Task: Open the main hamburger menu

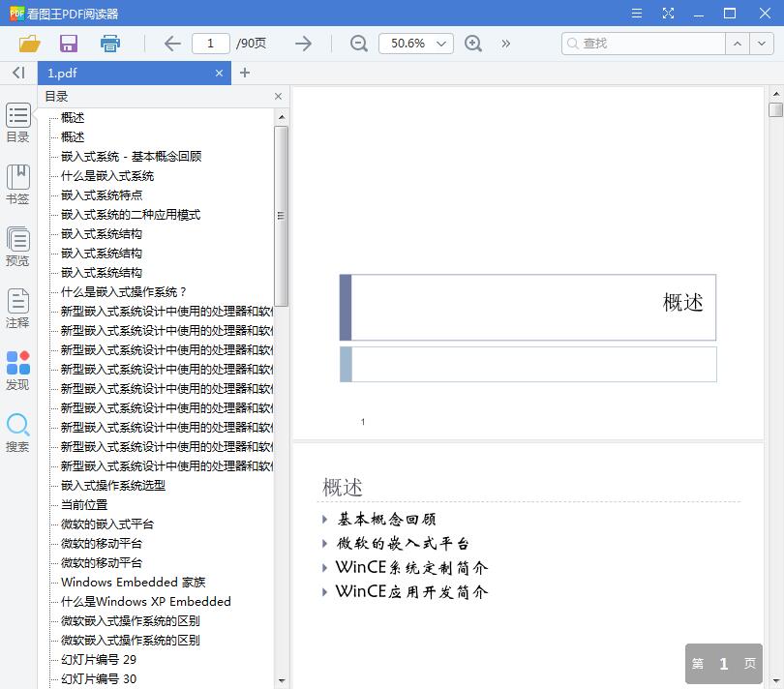Action: [x=636, y=14]
